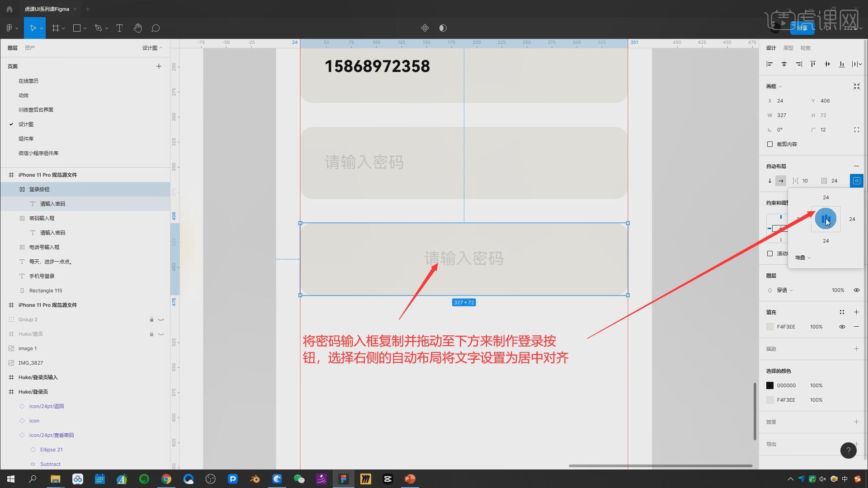
Task: Enable the 裁剪内容 checkbox
Action: (x=770, y=144)
